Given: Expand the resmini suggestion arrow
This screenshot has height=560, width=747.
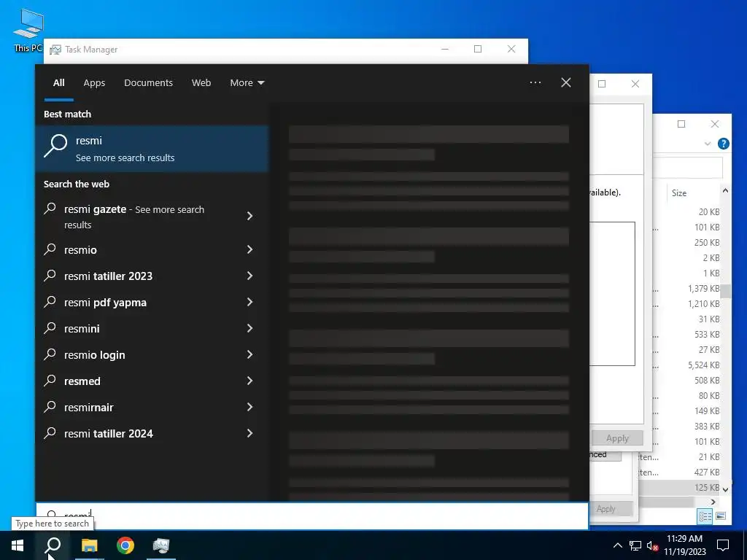Looking at the screenshot, I should [250, 328].
